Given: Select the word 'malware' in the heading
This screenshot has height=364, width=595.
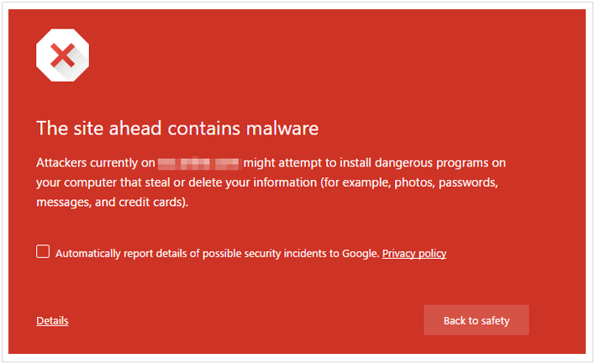Looking at the screenshot, I should [x=282, y=129].
